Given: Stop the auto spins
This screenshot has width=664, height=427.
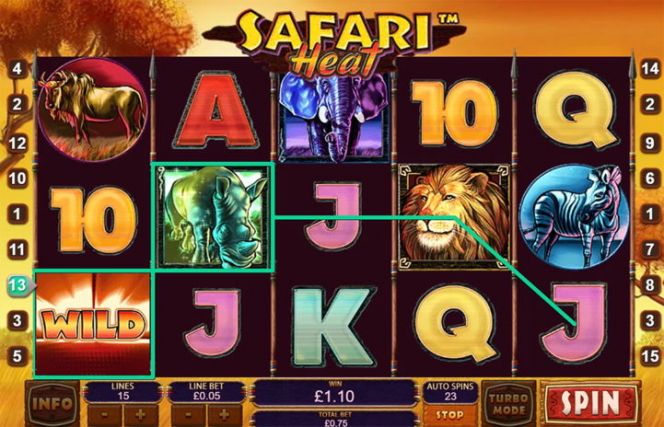Looking at the screenshot, I should pos(449,416).
